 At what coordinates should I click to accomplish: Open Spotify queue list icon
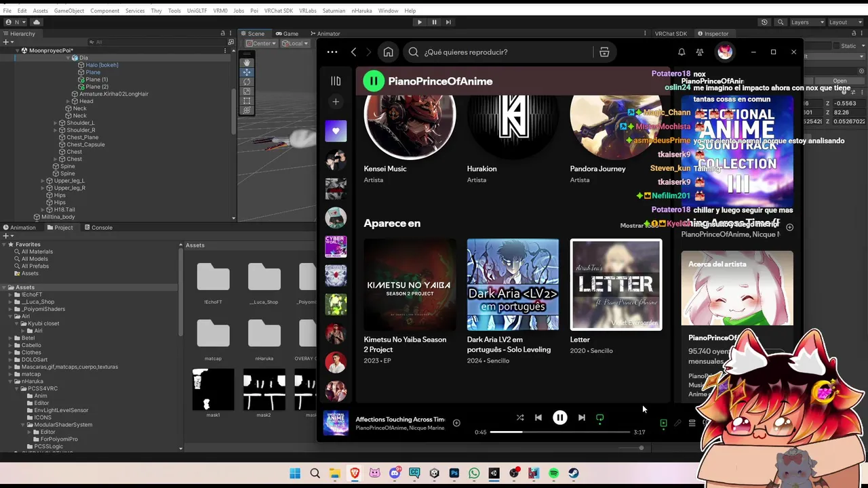pyautogui.click(x=692, y=423)
